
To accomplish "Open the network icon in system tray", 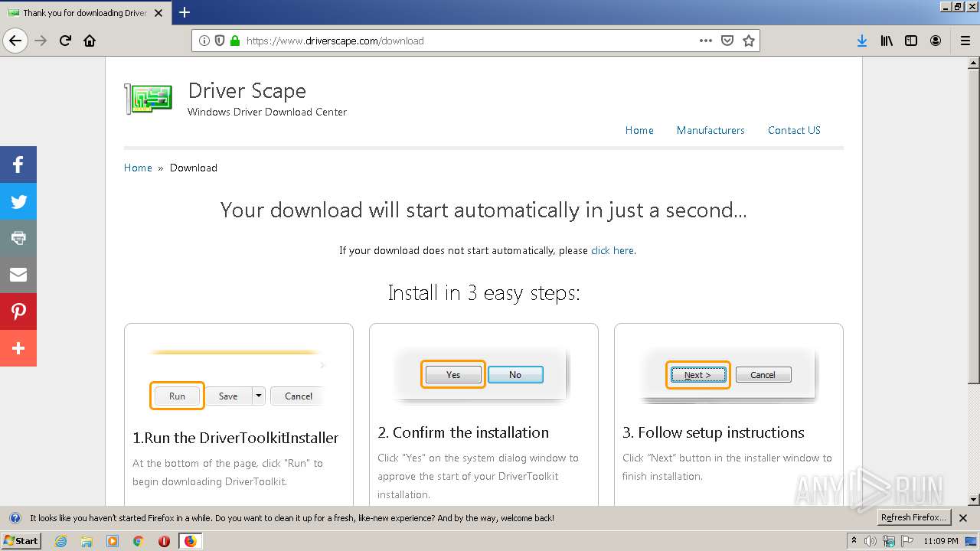I will [x=888, y=541].
